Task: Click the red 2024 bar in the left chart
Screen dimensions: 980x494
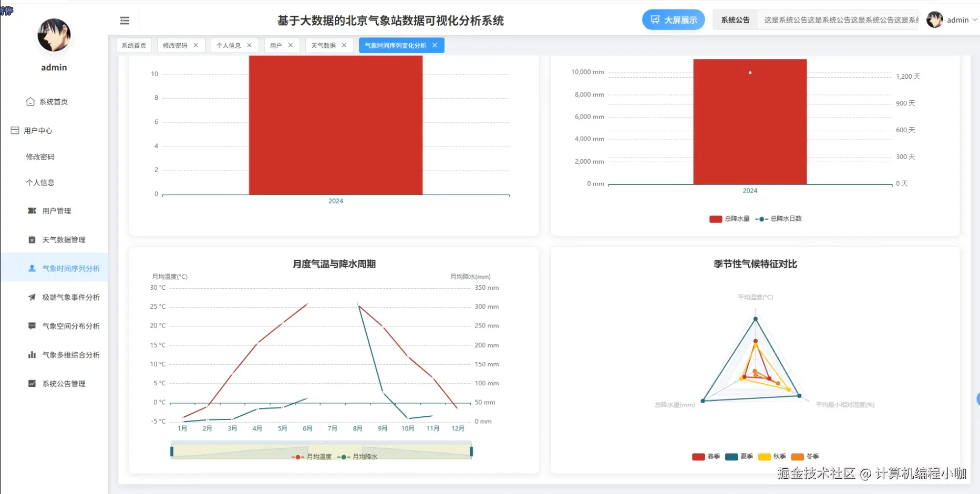Action: pos(336,125)
